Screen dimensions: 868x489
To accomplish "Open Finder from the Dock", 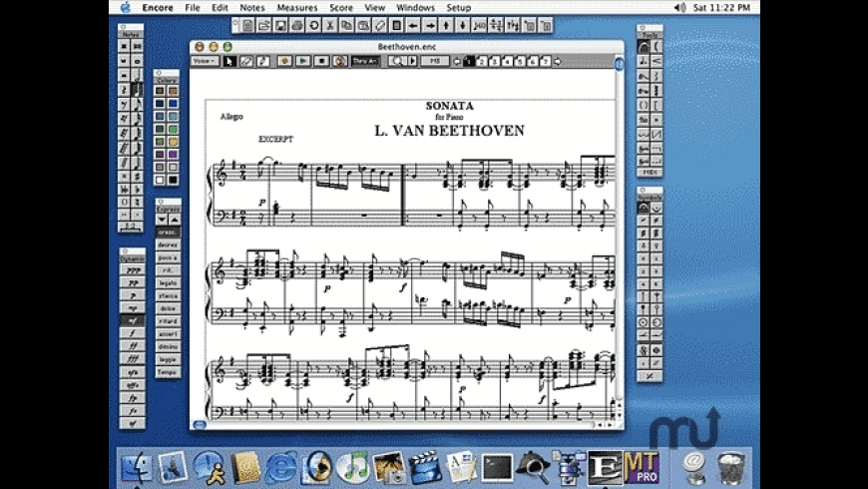I will tap(136, 467).
